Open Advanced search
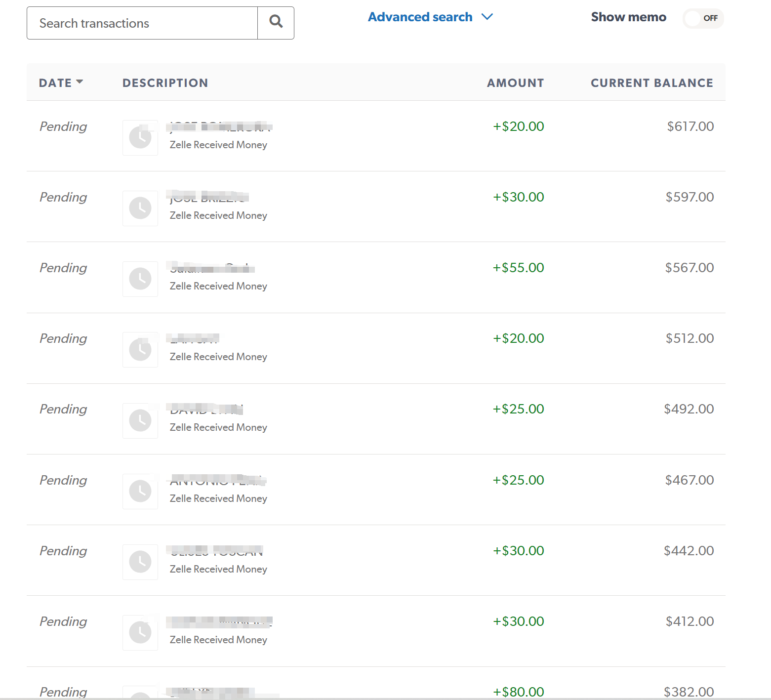The height and width of the screenshot is (700, 771). point(420,16)
